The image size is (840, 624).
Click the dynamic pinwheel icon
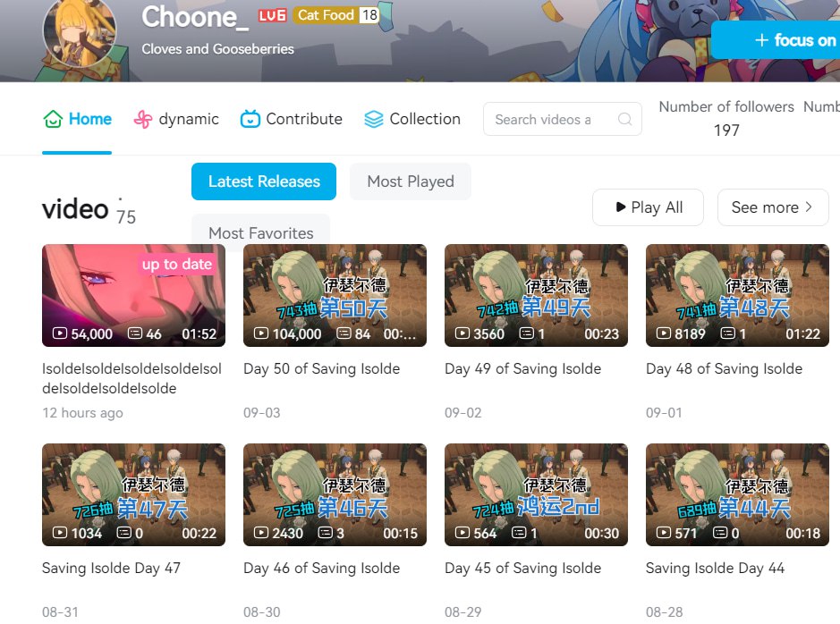[x=142, y=119]
